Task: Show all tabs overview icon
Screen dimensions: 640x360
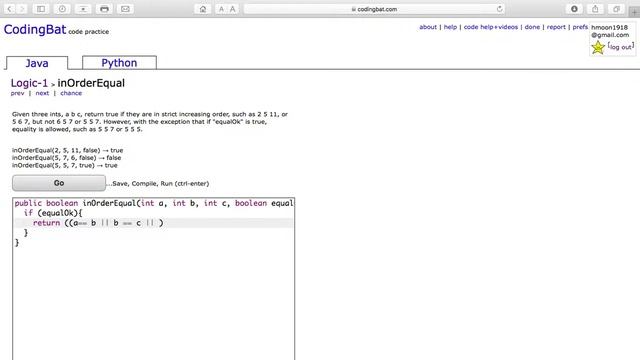Action: [x=616, y=9]
